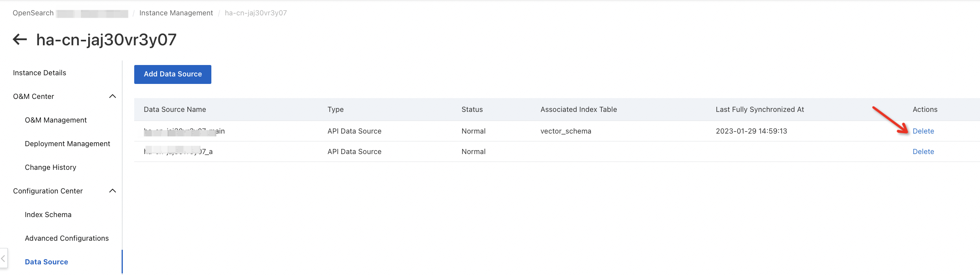The height and width of the screenshot is (275, 980).
Task: Click the vector_schema index table cell
Action: tap(566, 131)
